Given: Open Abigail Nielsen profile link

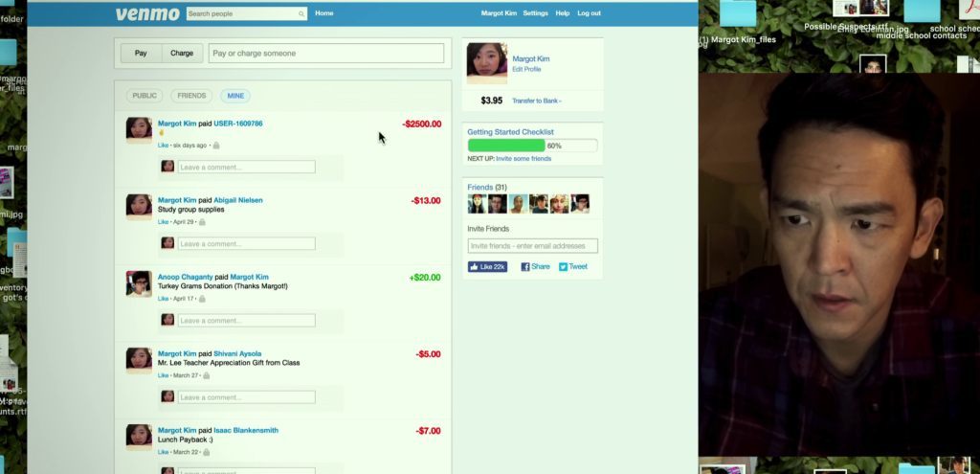Looking at the screenshot, I should coord(238,200).
